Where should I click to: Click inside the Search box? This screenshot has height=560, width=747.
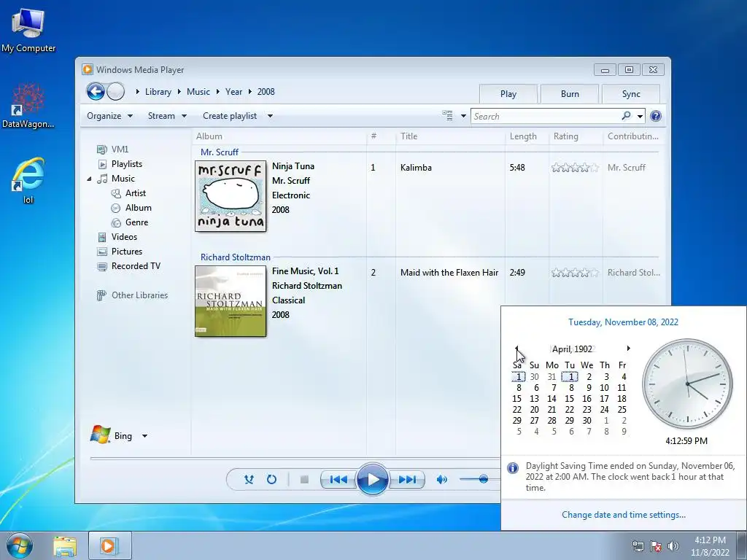pyautogui.click(x=546, y=116)
